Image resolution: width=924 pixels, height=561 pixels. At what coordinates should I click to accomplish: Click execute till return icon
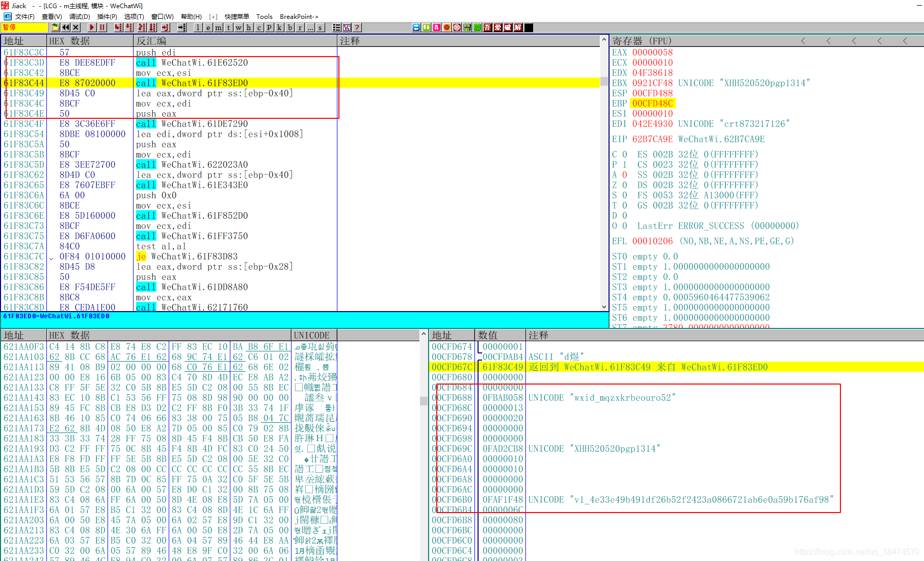(x=165, y=28)
